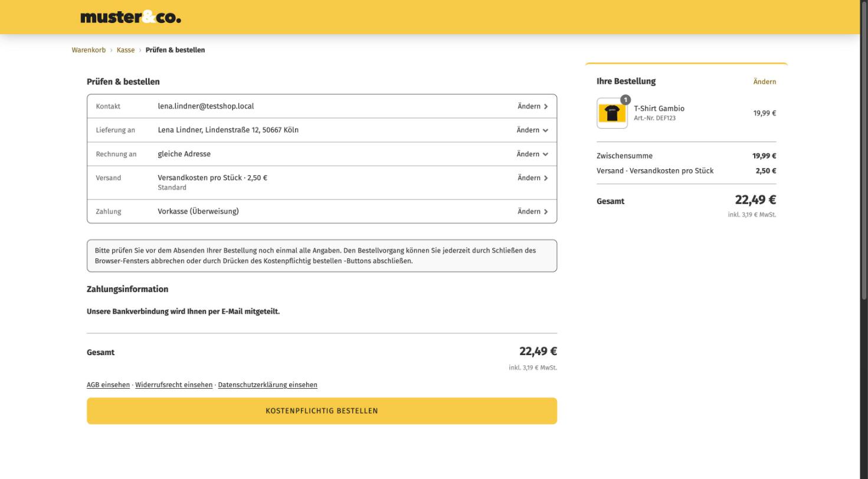Select the Zwischensumme label
Screen dimensions: 868x479
click(625, 156)
